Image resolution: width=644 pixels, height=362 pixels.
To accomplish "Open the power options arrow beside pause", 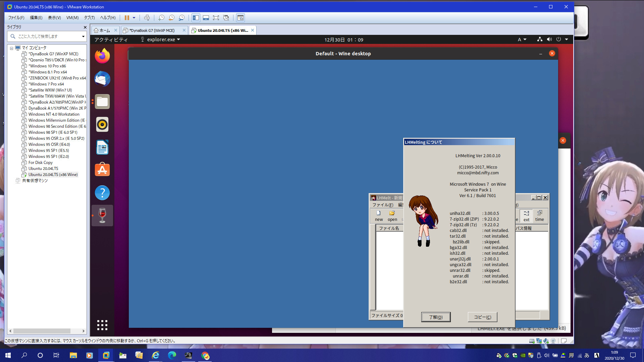I will [x=134, y=18].
